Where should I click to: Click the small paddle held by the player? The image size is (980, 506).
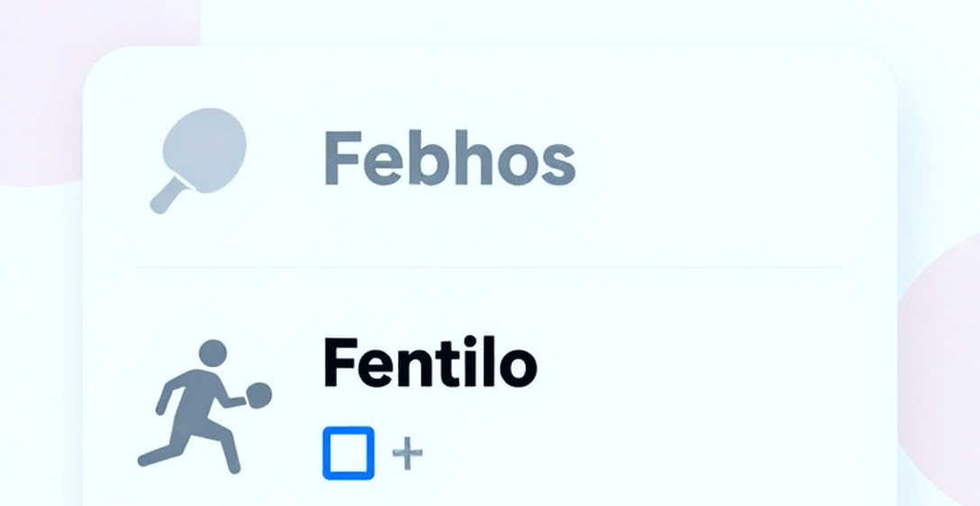coord(259,395)
